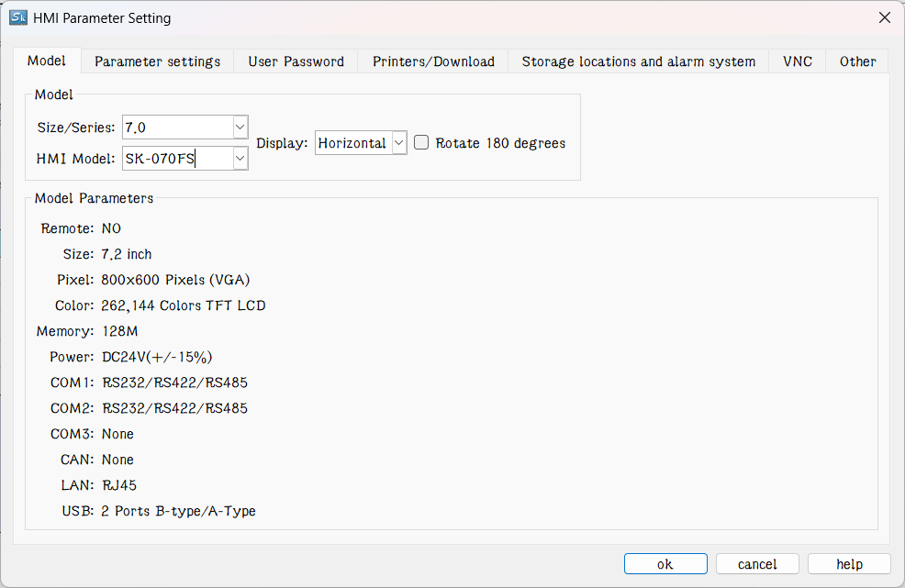Open the User Password tab
The height and width of the screenshot is (588, 905).
[296, 61]
